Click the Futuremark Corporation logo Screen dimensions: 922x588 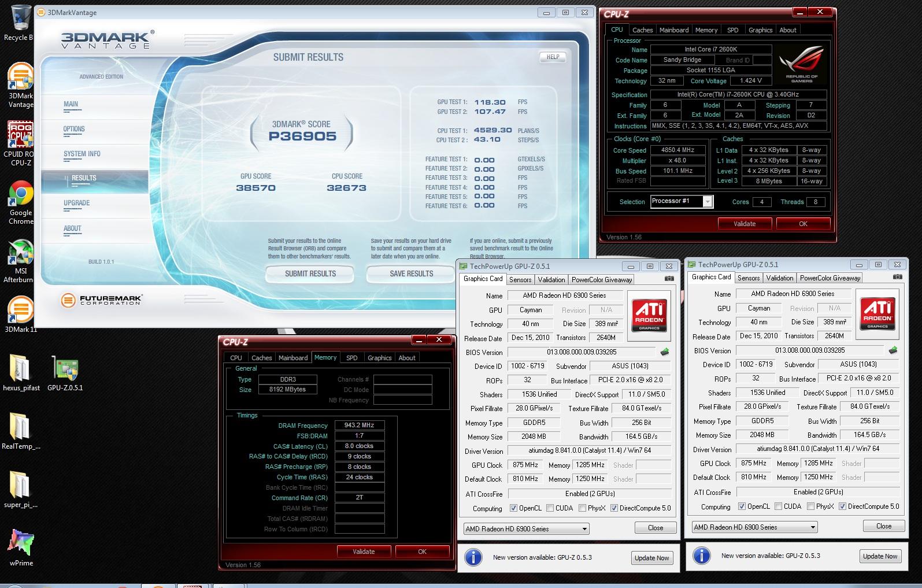tap(102, 300)
